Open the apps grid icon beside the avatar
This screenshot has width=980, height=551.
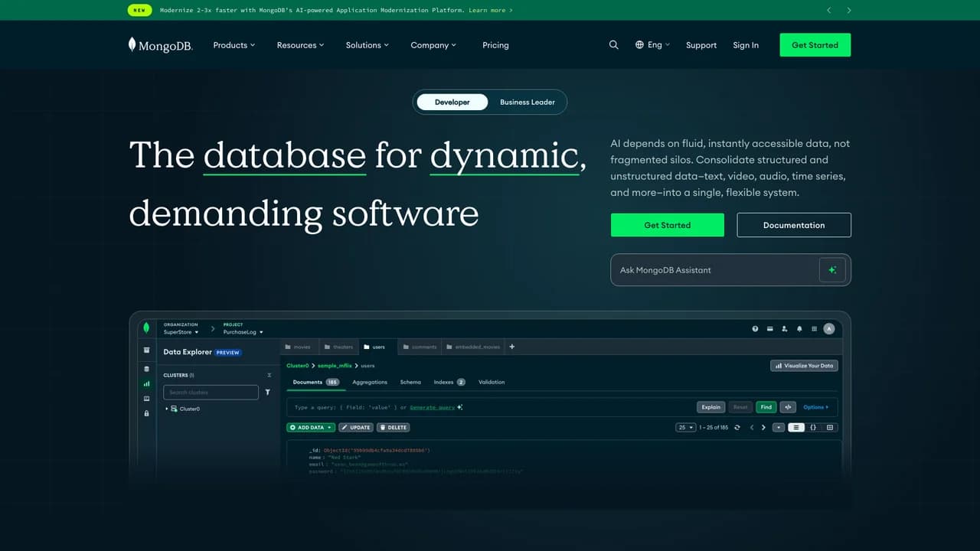(814, 328)
